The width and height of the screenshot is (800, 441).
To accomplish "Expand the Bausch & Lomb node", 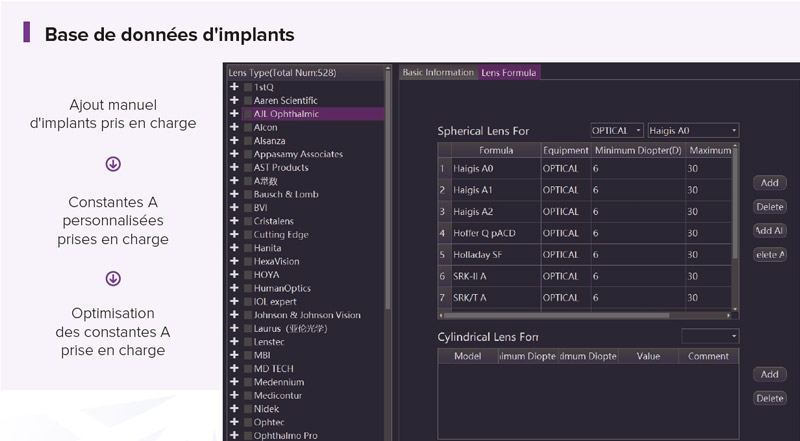I will point(234,194).
